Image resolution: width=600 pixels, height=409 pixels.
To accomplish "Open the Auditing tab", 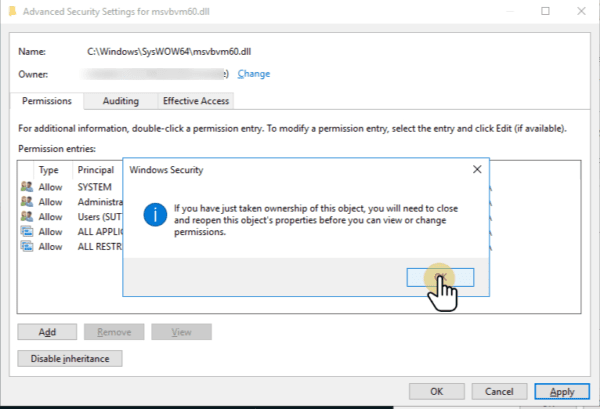I will [121, 101].
